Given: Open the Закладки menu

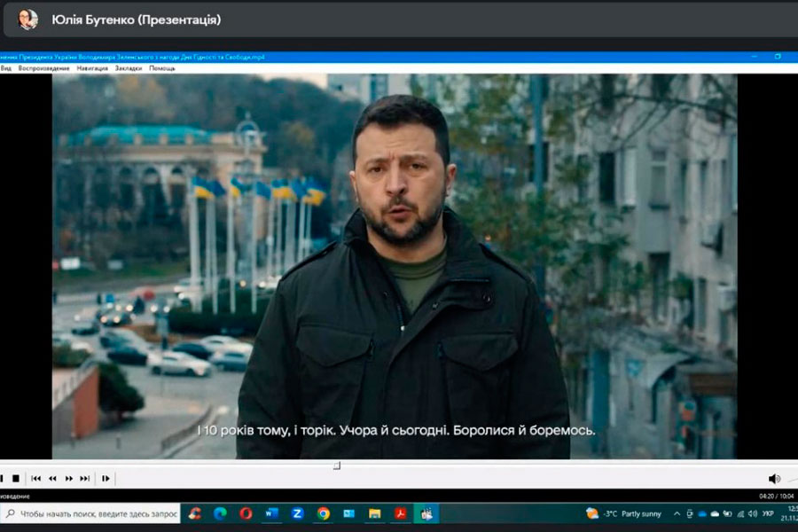Looking at the screenshot, I should coord(128,68).
